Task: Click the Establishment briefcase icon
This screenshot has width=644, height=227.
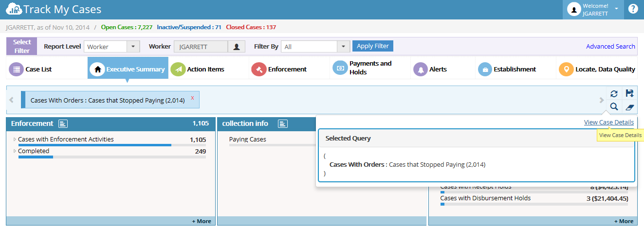Action: (x=485, y=69)
